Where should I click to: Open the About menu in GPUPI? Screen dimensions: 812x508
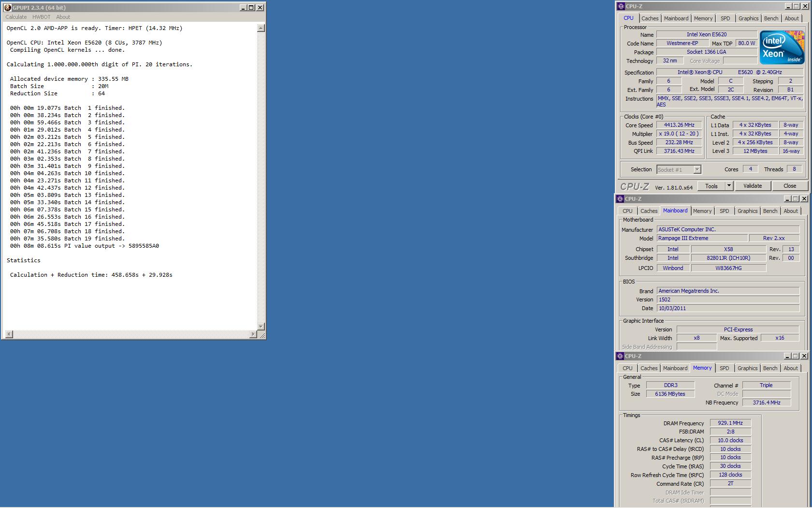coord(63,17)
